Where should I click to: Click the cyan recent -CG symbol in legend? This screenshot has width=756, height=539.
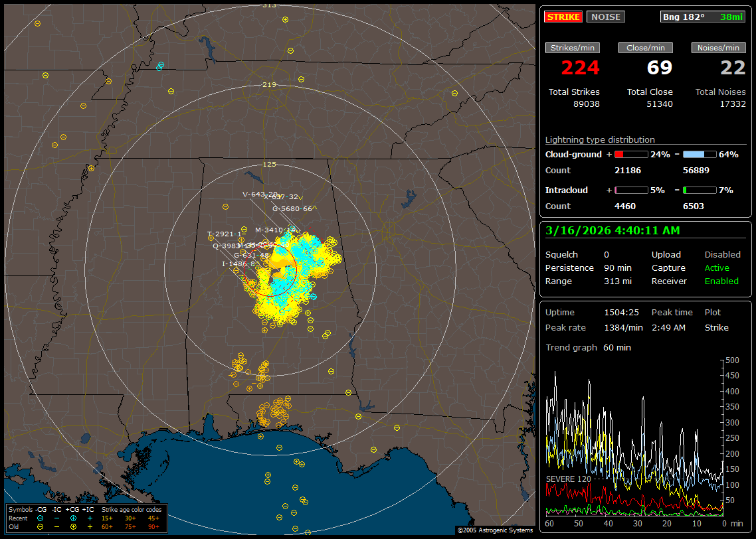[41, 518]
